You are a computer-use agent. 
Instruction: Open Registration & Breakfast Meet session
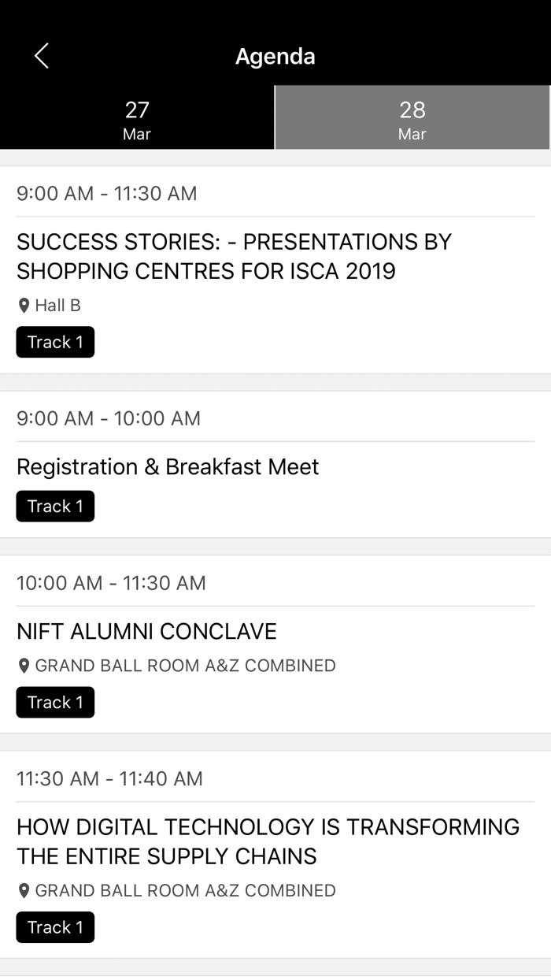(x=168, y=466)
